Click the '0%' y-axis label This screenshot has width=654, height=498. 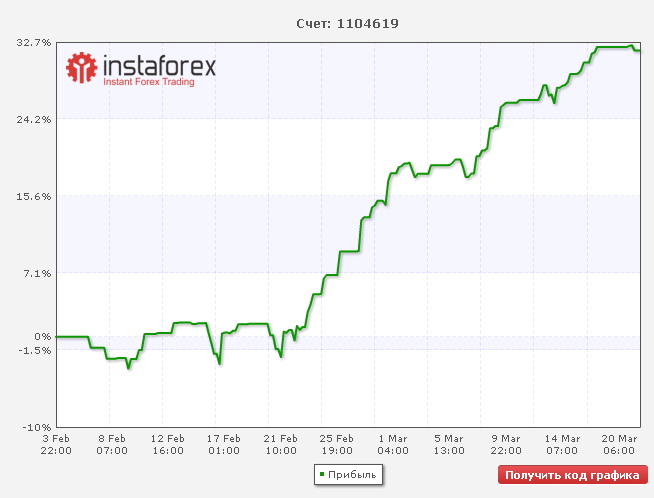pos(43,336)
